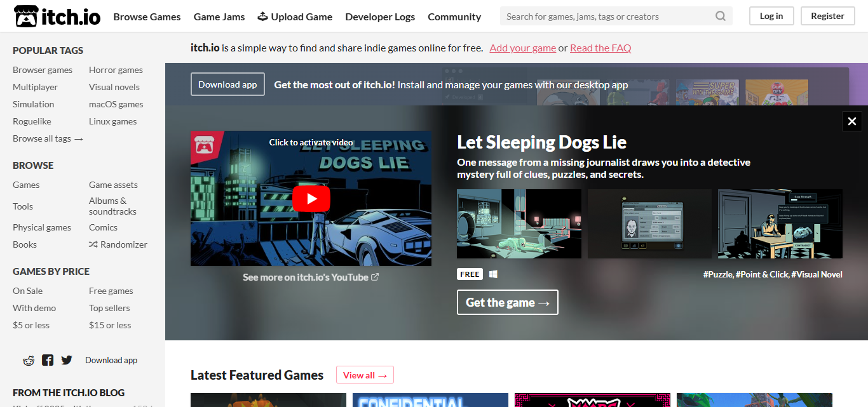Open Multiplayer tag
This screenshot has width=868, height=407.
[35, 87]
